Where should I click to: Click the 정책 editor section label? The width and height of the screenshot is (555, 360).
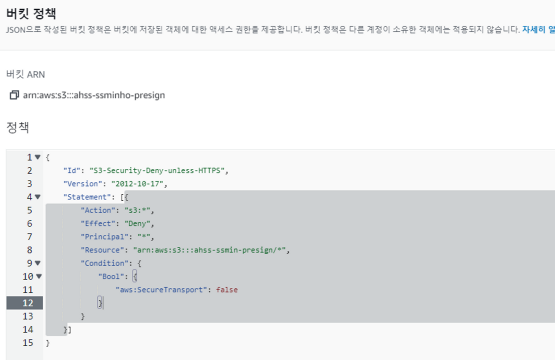click(x=18, y=127)
